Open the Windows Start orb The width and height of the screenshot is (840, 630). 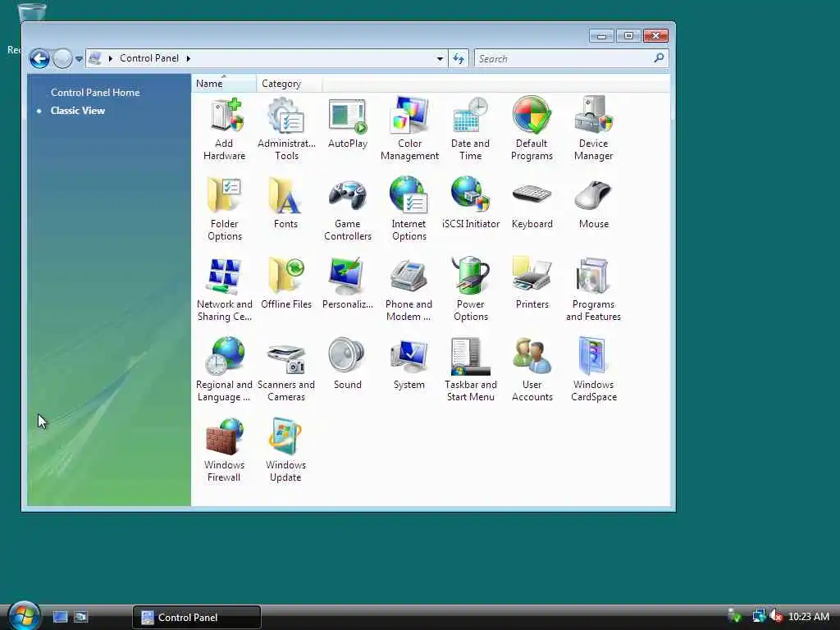click(x=24, y=616)
